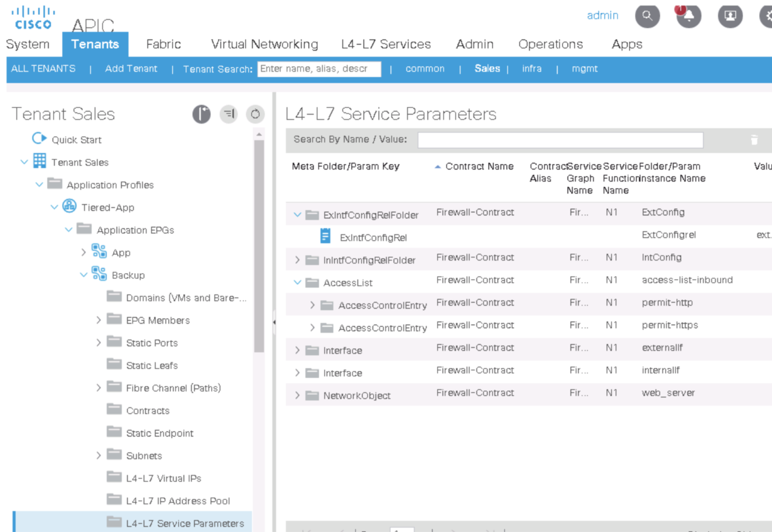Open the alerts bell notification icon
The image size is (772, 532).
[x=688, y=16]
